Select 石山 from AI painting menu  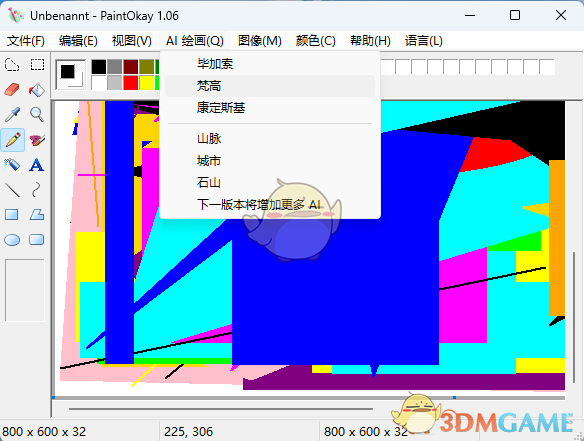270,183
